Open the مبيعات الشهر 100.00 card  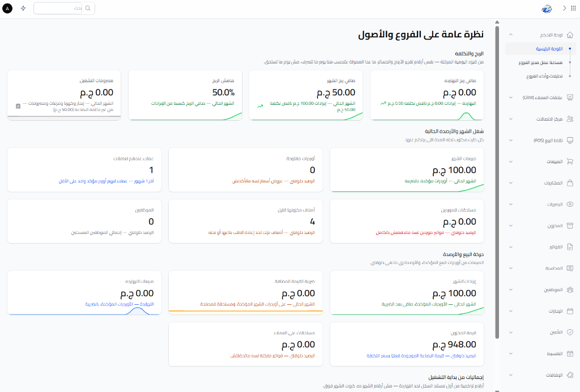click(x=407, y=170)
